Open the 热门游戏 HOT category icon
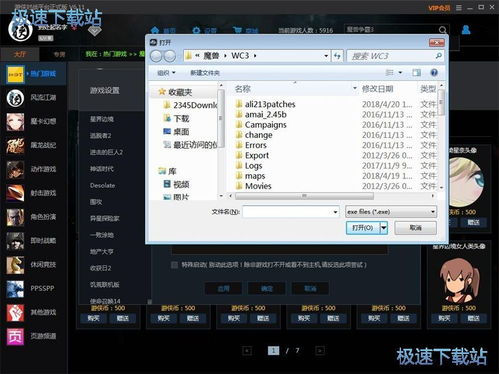Image resolution: width=499 pixels, height=374 pixels. point(15,74)
